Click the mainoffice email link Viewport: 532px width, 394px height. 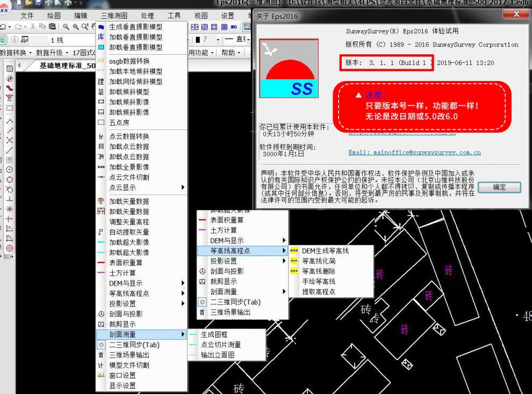[x=414, y=152]
